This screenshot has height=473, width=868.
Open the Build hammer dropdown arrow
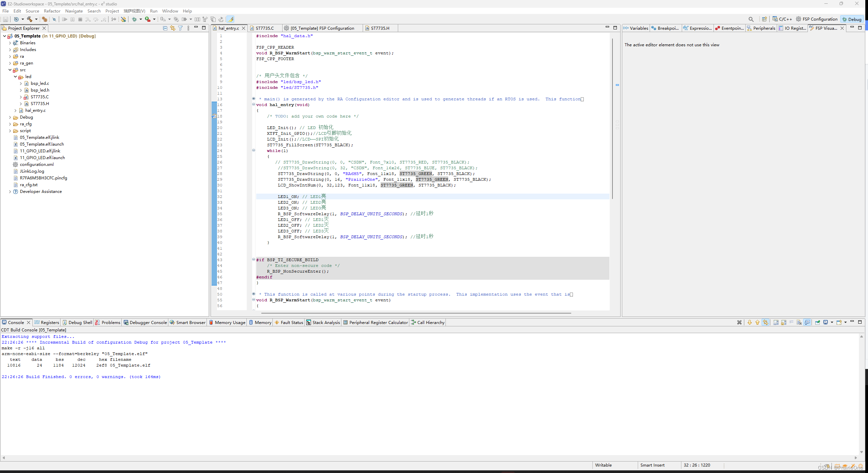click(36, 19)
